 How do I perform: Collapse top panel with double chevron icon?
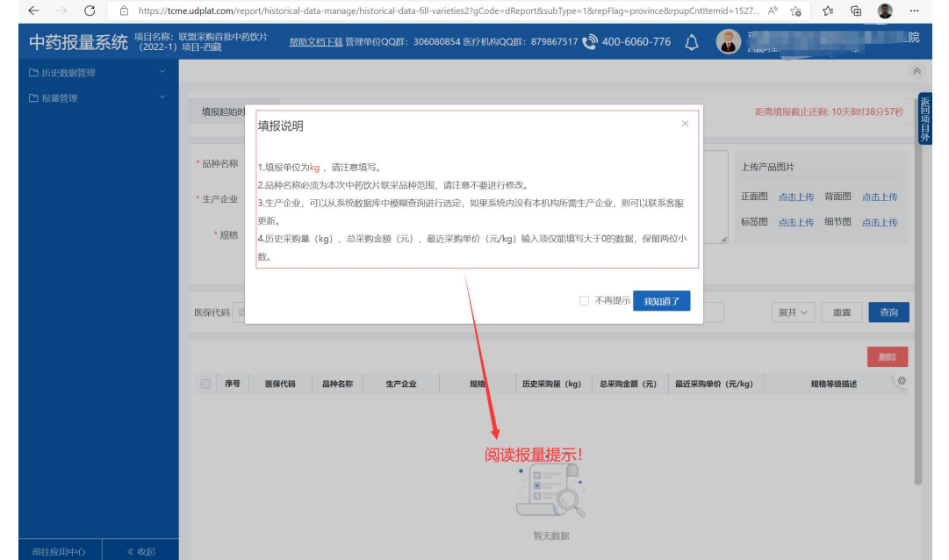[917, 71]
